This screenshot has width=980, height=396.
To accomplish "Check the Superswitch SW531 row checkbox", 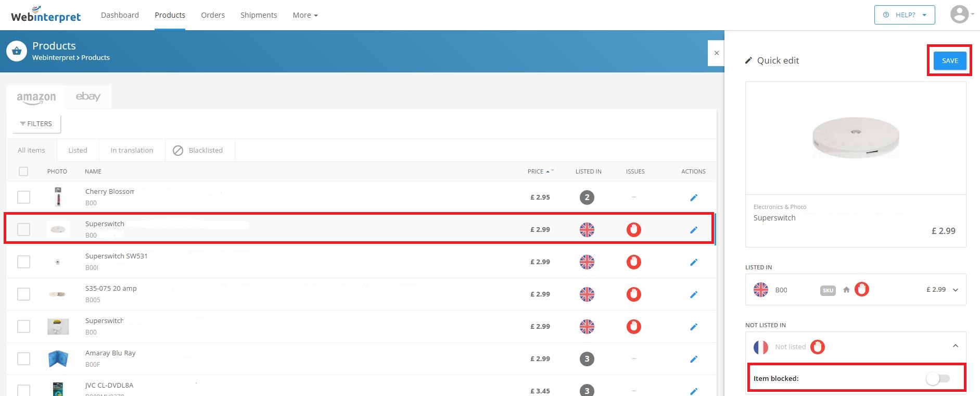I will click(23, 262).
